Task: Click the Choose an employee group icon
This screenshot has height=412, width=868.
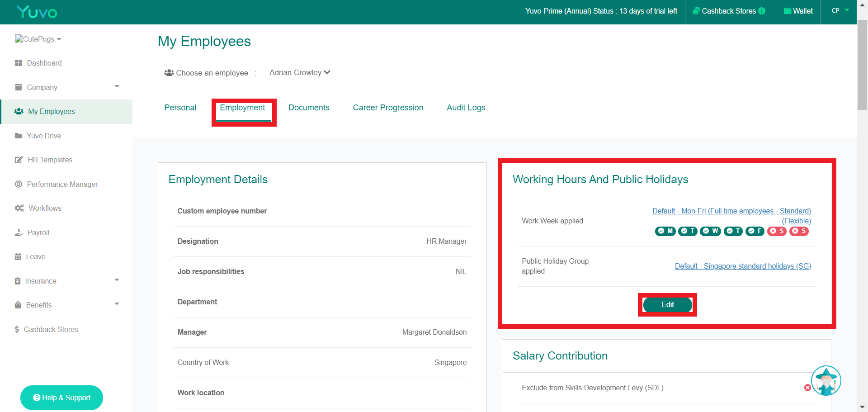Action: [x=169, y=73]
